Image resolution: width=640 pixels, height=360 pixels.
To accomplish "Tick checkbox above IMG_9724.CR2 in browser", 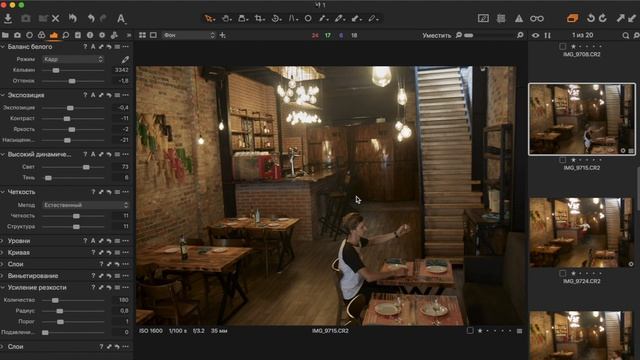I will click(x=562, y=273).
